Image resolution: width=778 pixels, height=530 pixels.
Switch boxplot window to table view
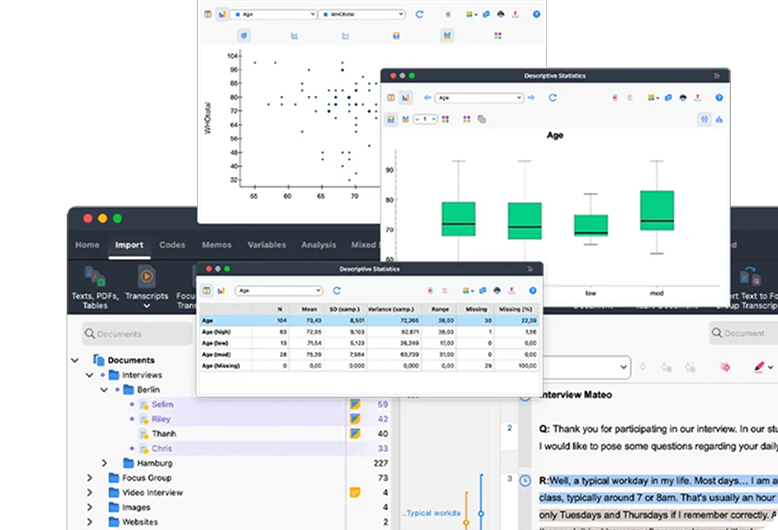391,98
